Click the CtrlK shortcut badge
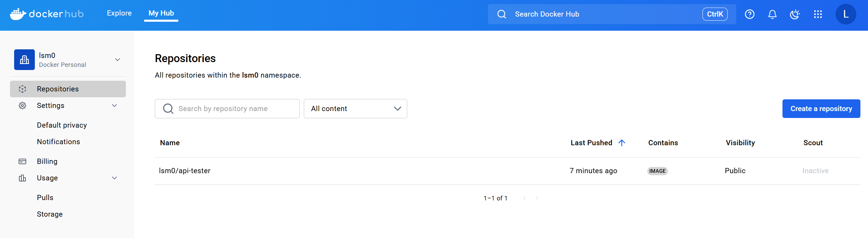 click(715, 14)
